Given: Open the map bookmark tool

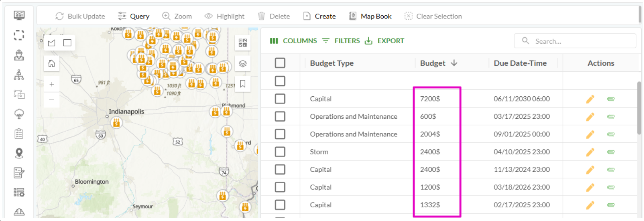Looking at the screenshot, I should point(243,84).
